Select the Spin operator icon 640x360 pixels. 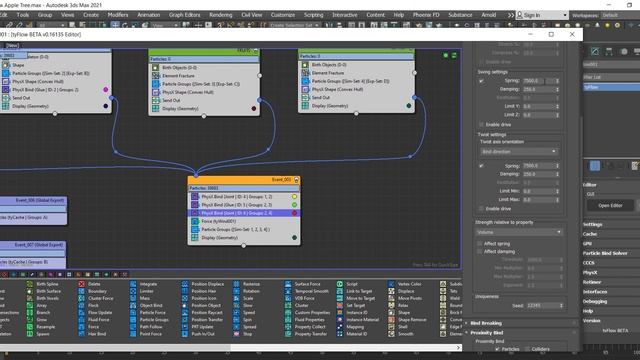(x=237, y=320)
